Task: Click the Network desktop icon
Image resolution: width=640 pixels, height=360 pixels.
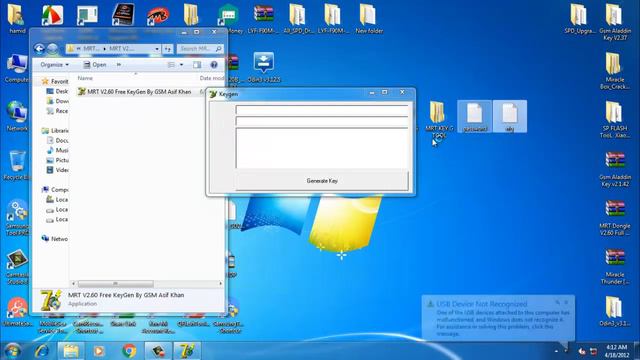Action: (x=17, y=116)
